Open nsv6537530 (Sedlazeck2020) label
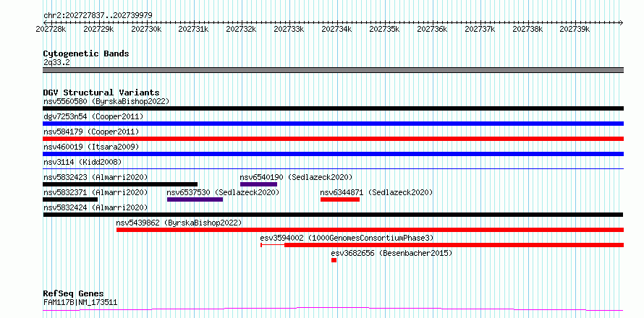644x318 pixels. coord(223,192)
